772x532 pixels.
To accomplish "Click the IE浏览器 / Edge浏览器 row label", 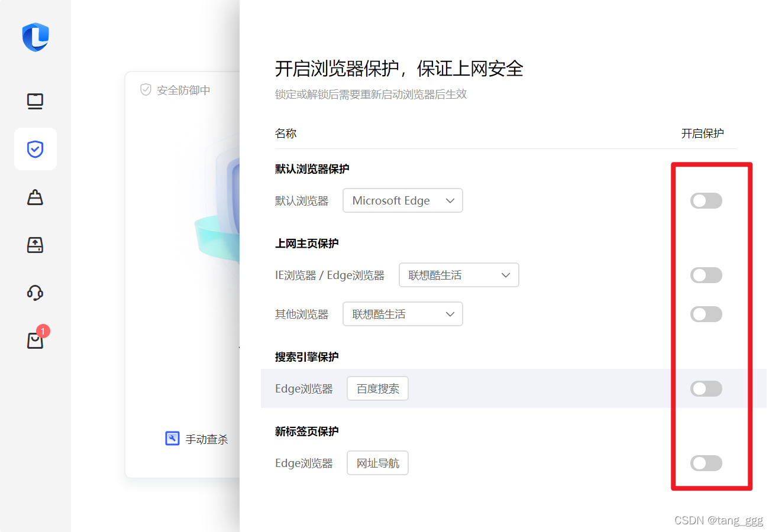I will (330, 275).
